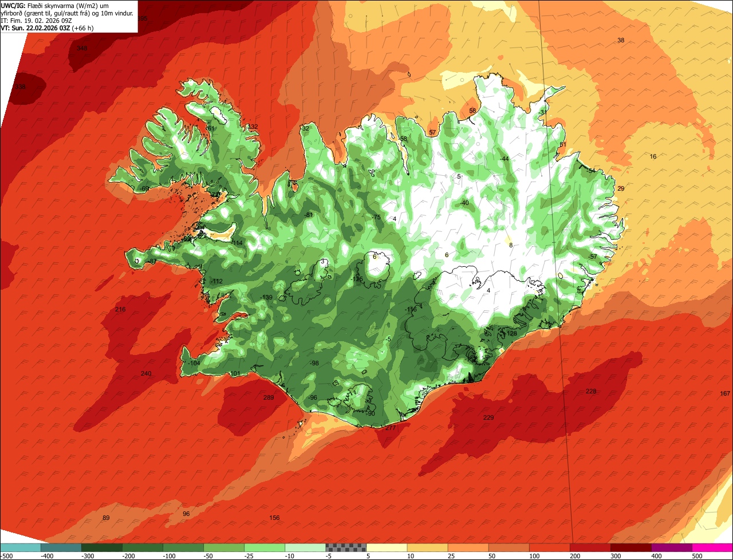Click the '-69' value in the Westfjords
733x560 pixels.
(145, 188)
